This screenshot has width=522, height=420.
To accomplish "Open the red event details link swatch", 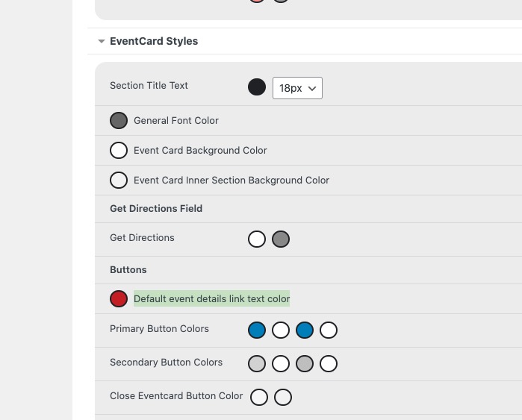I will pyautogui.click(x=119, y=298).
